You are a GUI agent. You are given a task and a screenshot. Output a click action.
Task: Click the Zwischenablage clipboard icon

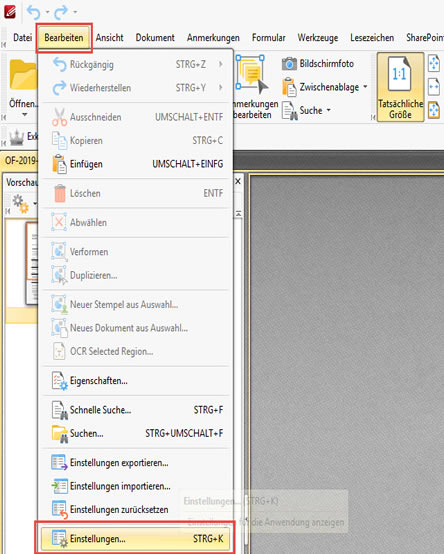(x=289, y=87)
